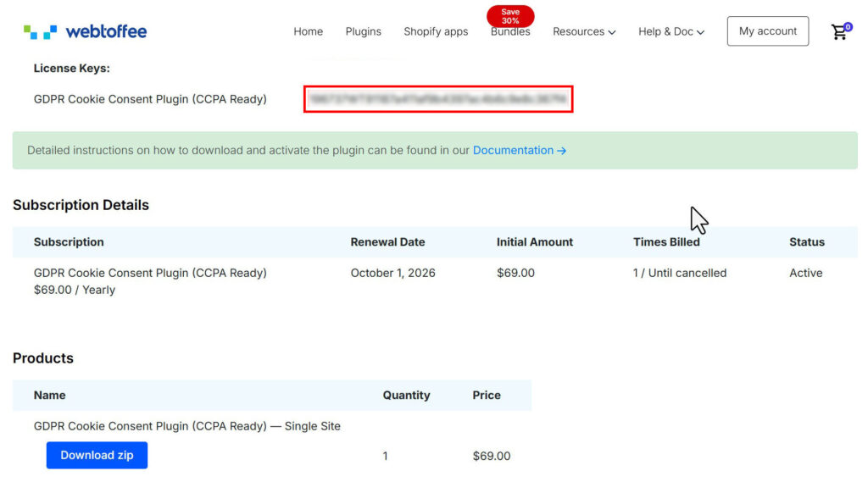Click the Price column header
Image resolution: width=868 pixels, height=482 pixels.
point(487,395)
